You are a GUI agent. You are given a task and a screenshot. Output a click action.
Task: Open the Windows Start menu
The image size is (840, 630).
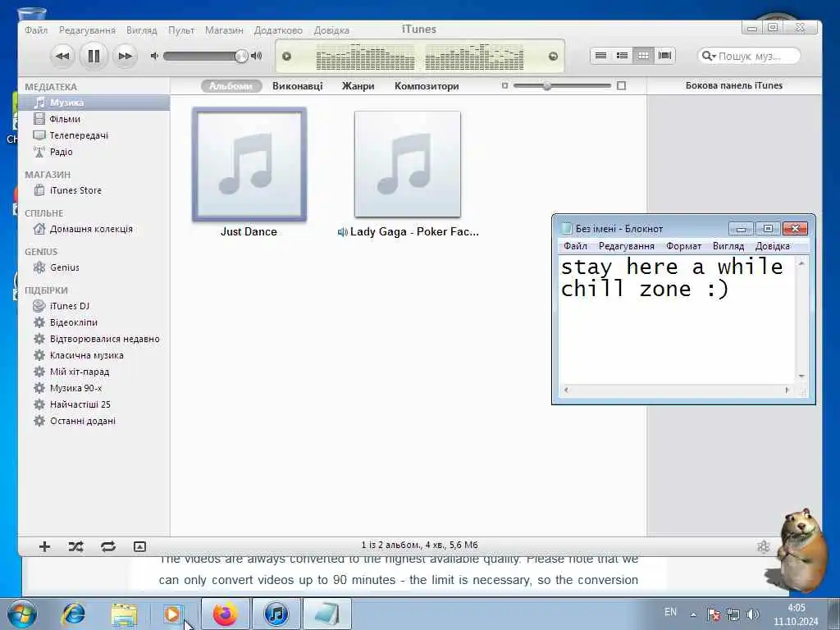pyautogui.click(x=22, y=614)
